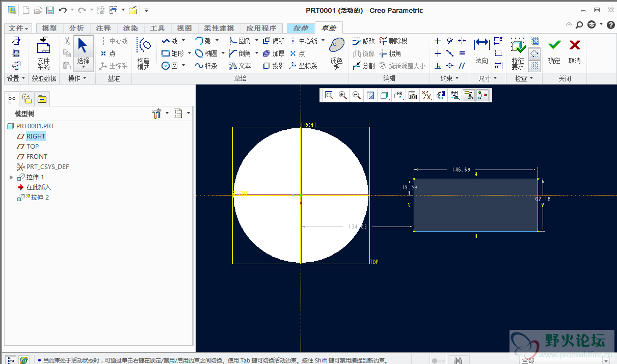Click the 加厚 (Thicken) tool
617x364 pixels.
274,53
